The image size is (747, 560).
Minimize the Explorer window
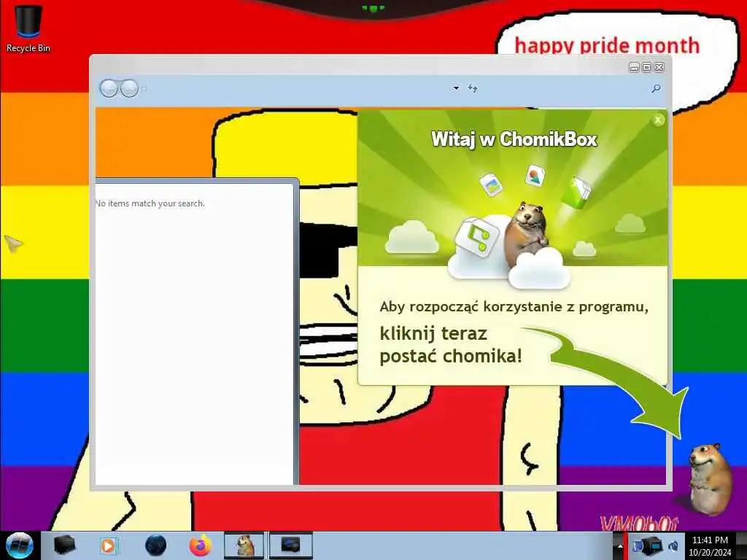coord(634,67)
